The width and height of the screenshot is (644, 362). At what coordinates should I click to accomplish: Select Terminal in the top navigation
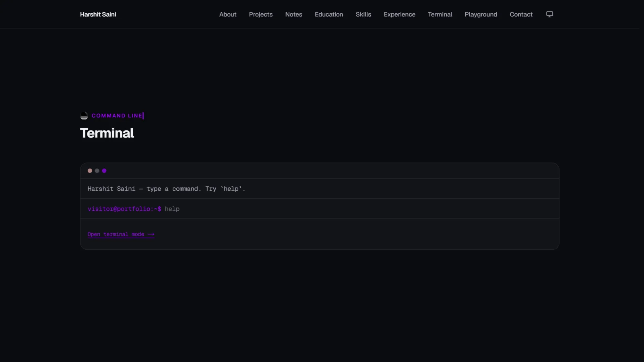(440, 14)
